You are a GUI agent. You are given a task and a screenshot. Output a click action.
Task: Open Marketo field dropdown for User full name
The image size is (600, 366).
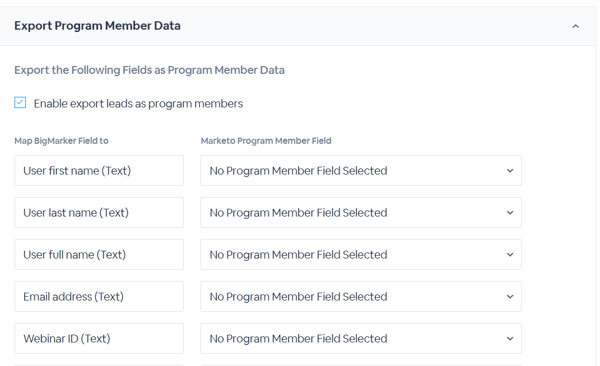pos(361,255)
